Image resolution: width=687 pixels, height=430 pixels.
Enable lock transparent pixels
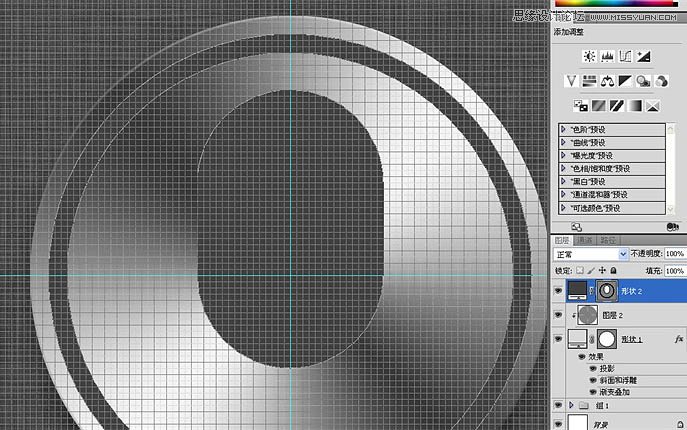pos(580,271)
